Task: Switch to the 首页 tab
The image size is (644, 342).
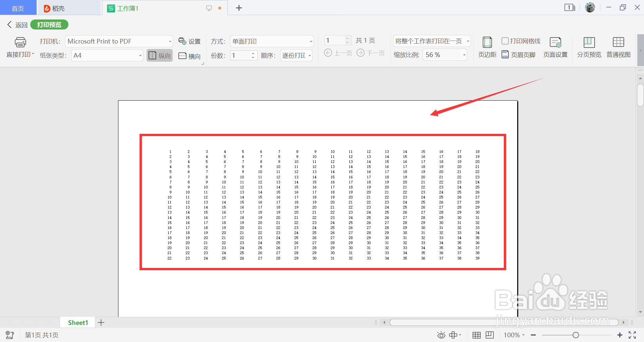Action: click(x=18, y=8)
